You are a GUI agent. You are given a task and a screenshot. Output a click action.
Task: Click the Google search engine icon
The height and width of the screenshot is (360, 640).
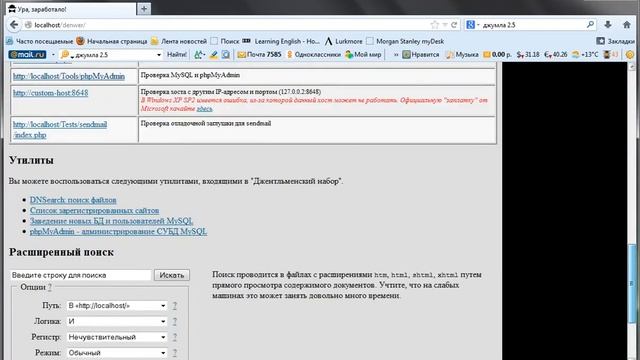[x=471, y=25]
